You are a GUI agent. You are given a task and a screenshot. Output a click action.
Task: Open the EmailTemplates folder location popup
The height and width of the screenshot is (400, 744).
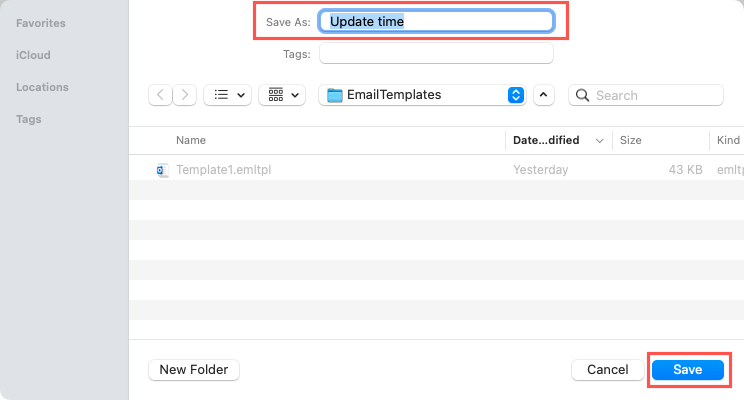422,95
